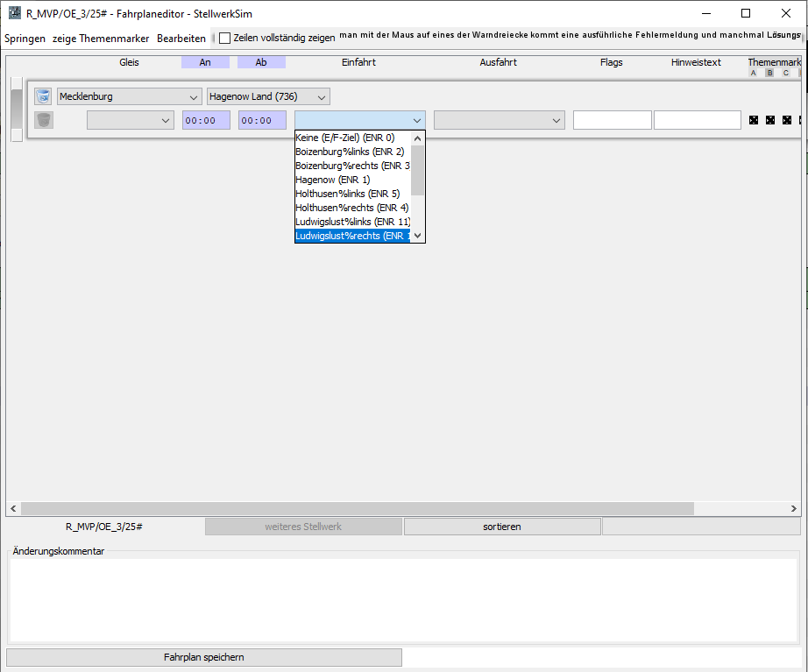Screen dimensions: 808x672
Task: Select Themenmarker A header label
Action: (x=753, y=73)
